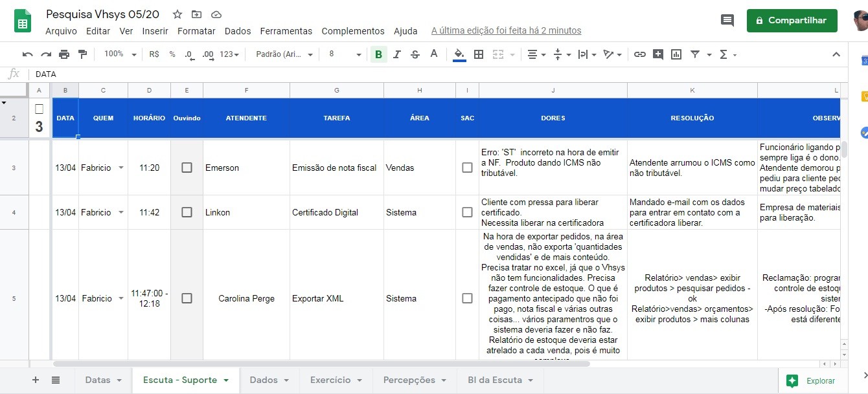
Task: Open QUEM dropdown in row 3
Action: click(120, 168)
